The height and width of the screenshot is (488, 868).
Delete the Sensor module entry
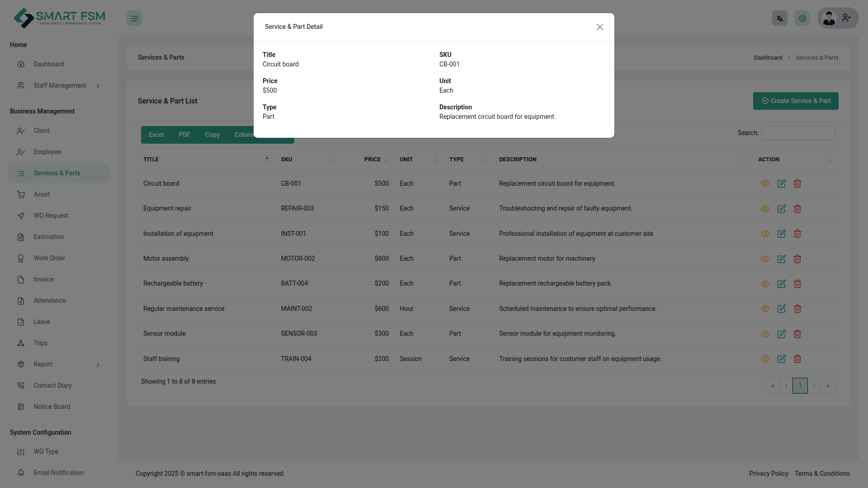tap(797, 334)
